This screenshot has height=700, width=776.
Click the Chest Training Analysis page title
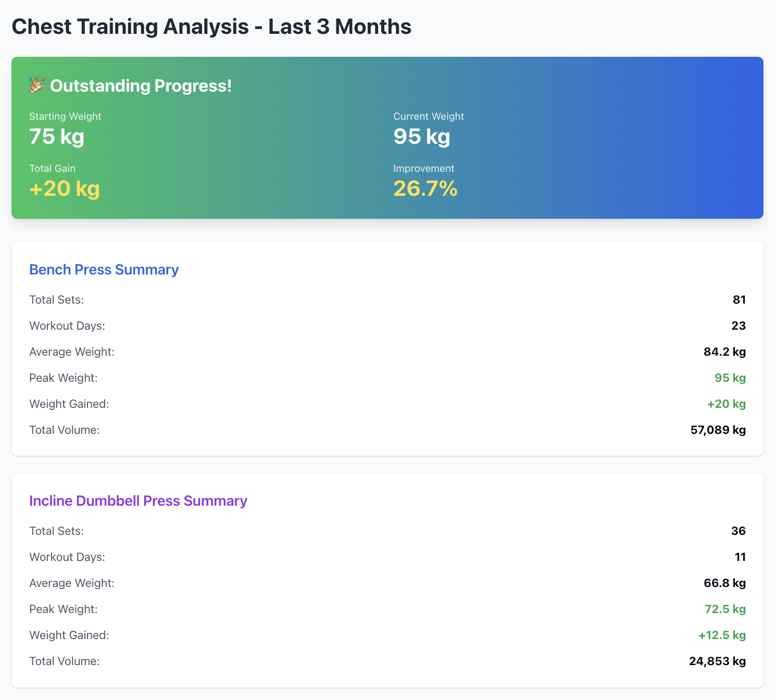tap(210, 27)
